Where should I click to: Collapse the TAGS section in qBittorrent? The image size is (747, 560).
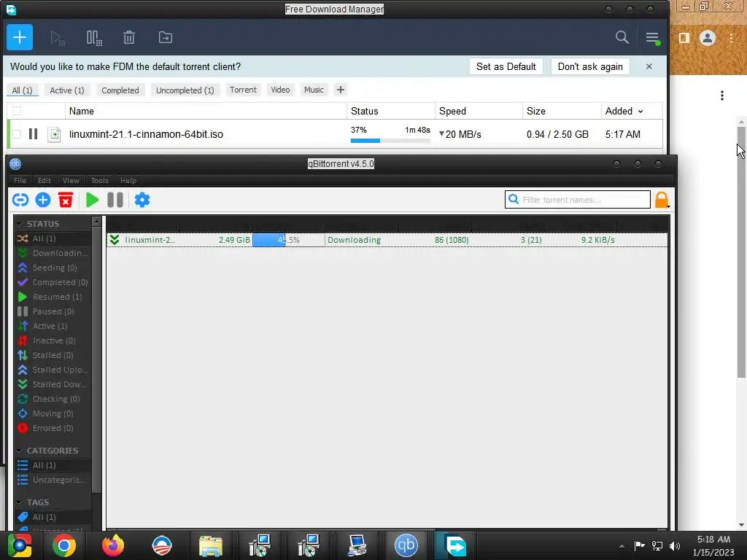[x=19, y=502]
